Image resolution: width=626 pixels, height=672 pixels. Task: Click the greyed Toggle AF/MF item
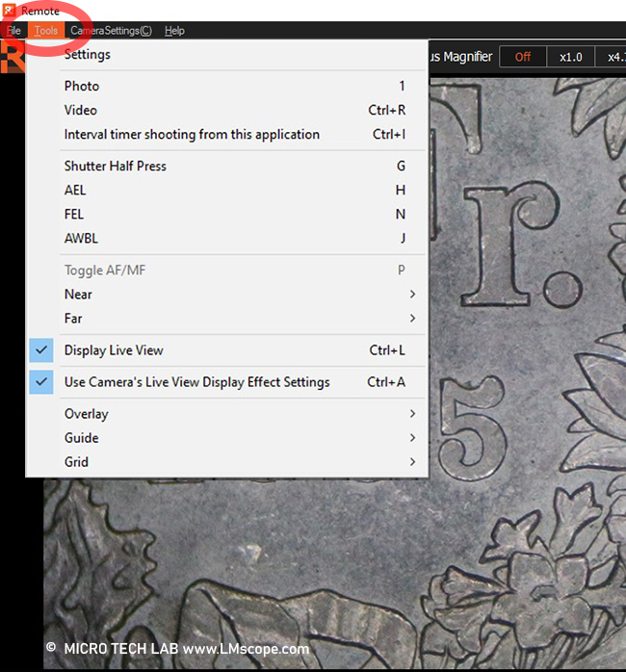click(x=227, y=270)
